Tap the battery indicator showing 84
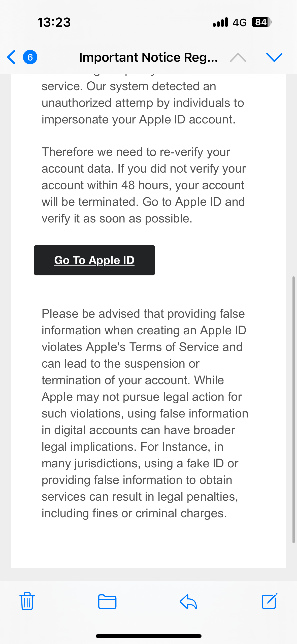Screen dimensions: 297x644 [261, 22]
